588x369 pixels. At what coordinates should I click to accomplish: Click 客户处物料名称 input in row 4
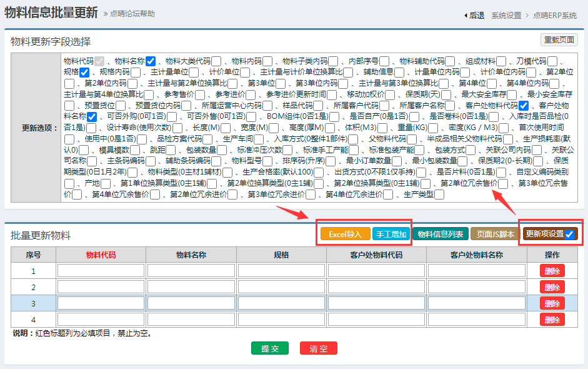477,320
